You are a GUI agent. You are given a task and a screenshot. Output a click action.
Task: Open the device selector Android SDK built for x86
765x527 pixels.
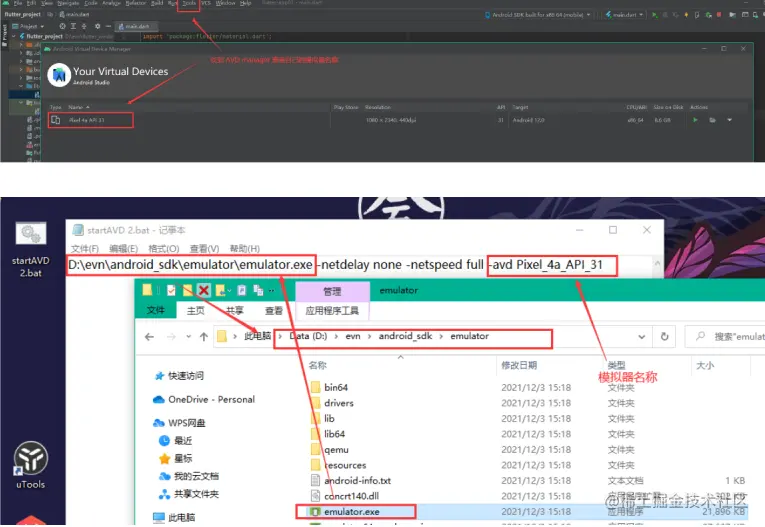[x=538, y=15]
